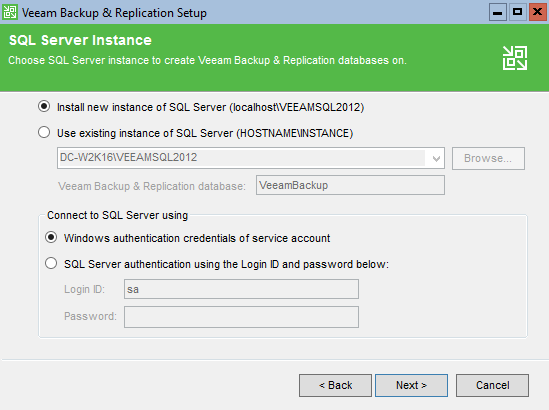Click the Login ID field containing sa
The image size is (549, 410).
pos(241,289)
